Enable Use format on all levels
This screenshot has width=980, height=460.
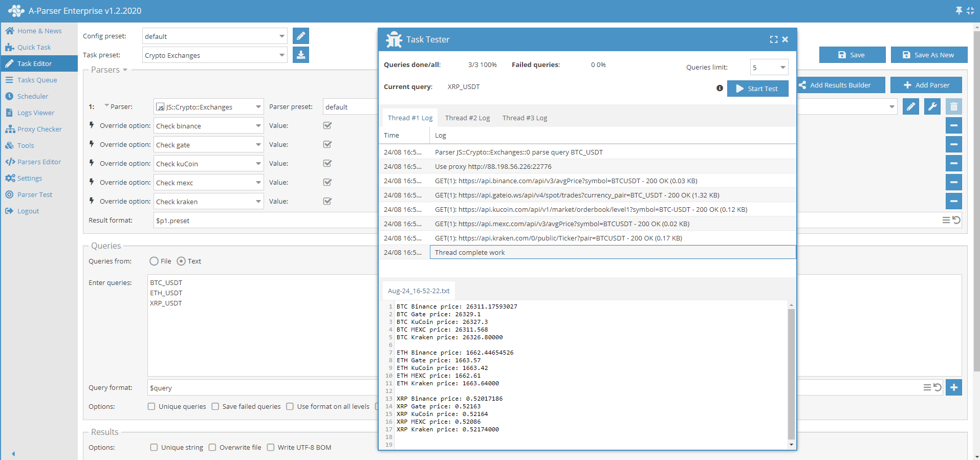(x=290, y=406)
